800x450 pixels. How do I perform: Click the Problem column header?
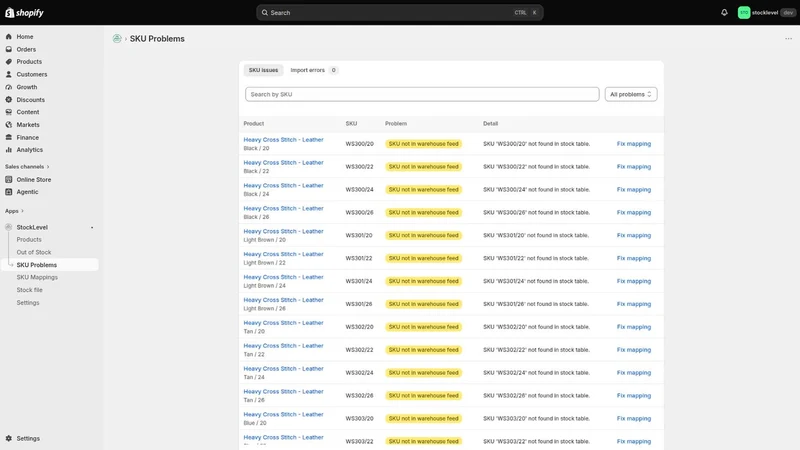396,124
